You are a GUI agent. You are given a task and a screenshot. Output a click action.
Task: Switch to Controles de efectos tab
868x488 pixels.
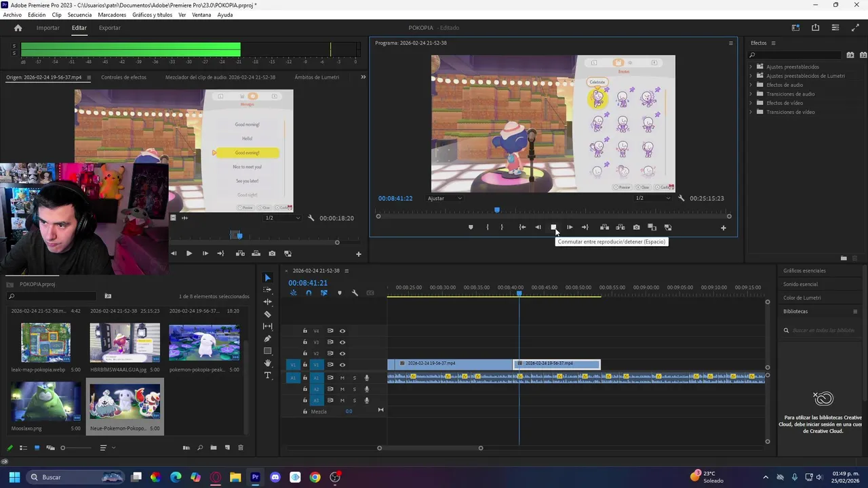tap(123, 77)
